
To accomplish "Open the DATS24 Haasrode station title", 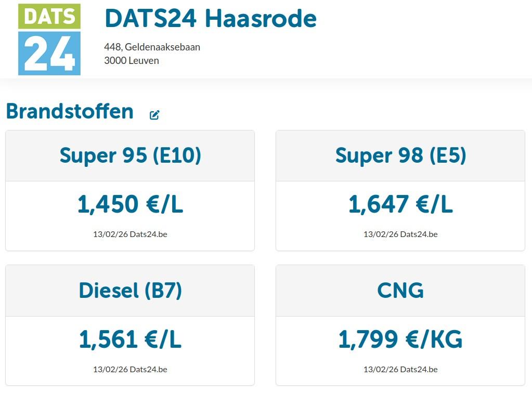I will [211, 18].
